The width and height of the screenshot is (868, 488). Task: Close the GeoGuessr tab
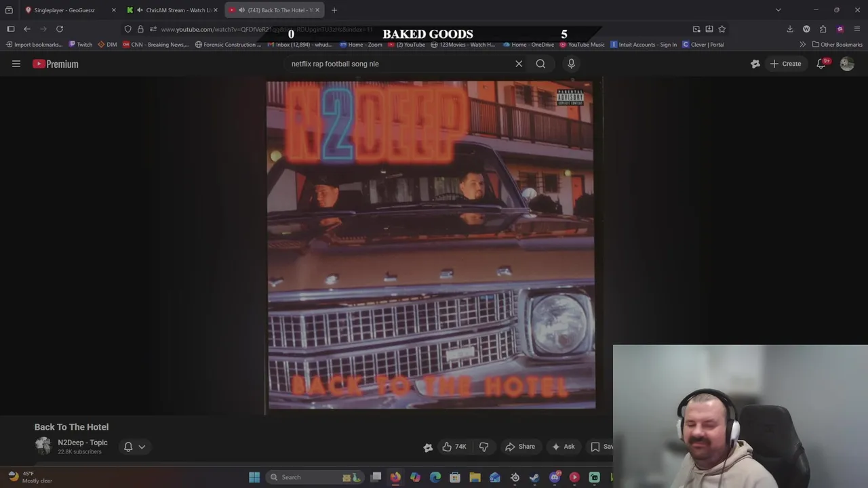pos(113,10)
